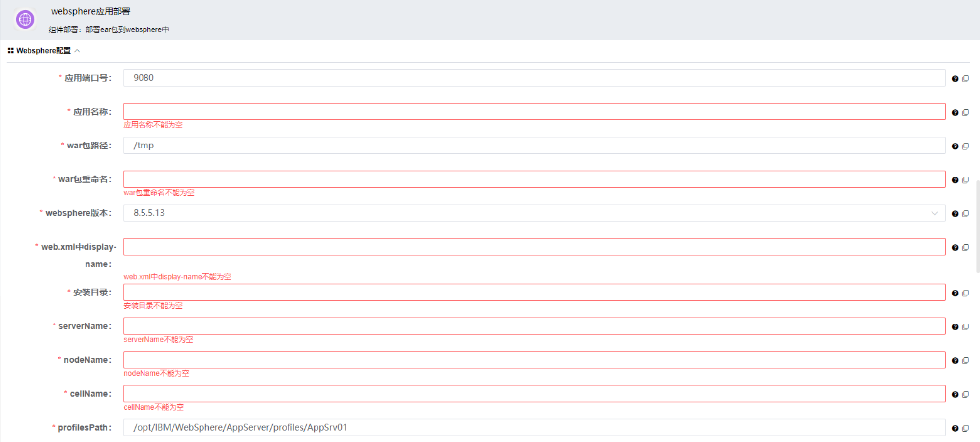Focus the war包重命名 text box
Screen dimensions: 980x442
point(534,179)
